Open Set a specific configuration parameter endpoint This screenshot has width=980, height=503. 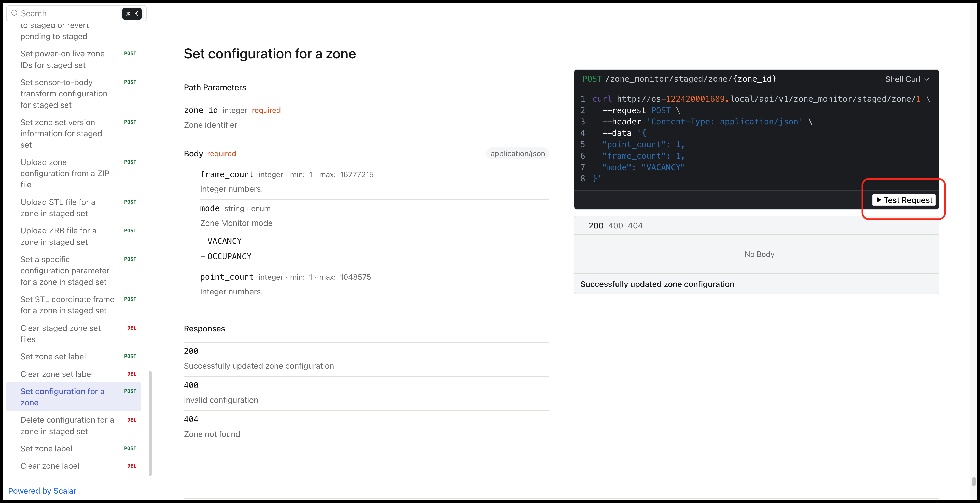[73, 271]
